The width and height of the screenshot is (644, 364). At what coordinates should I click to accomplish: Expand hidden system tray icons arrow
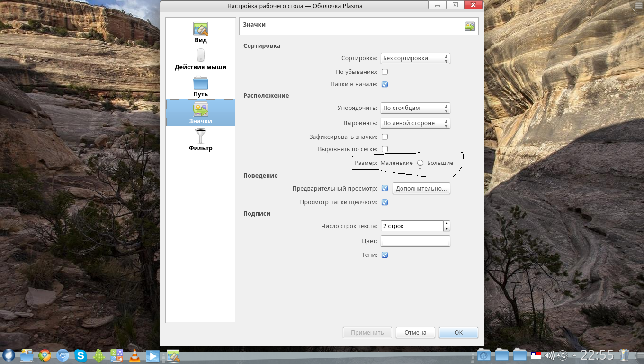574,355
